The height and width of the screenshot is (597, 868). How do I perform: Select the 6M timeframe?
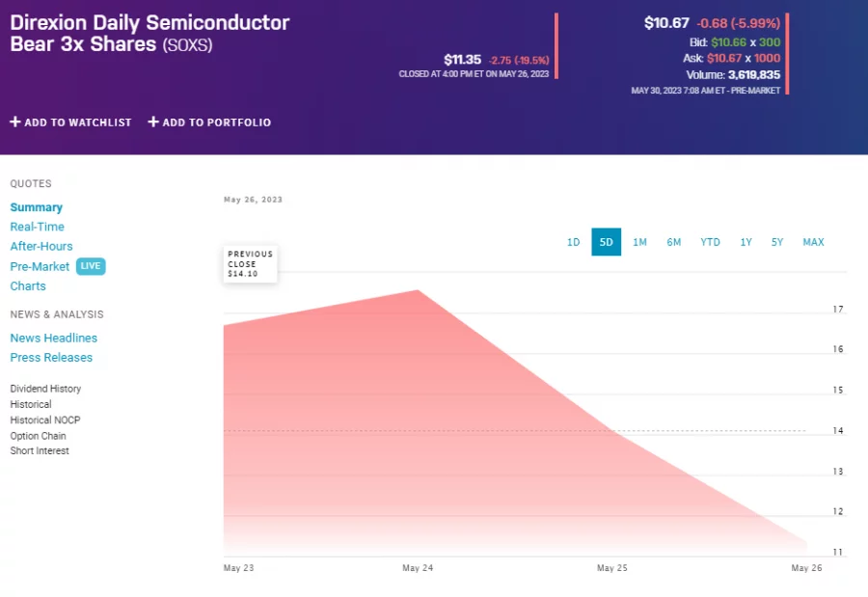(674, 242)
